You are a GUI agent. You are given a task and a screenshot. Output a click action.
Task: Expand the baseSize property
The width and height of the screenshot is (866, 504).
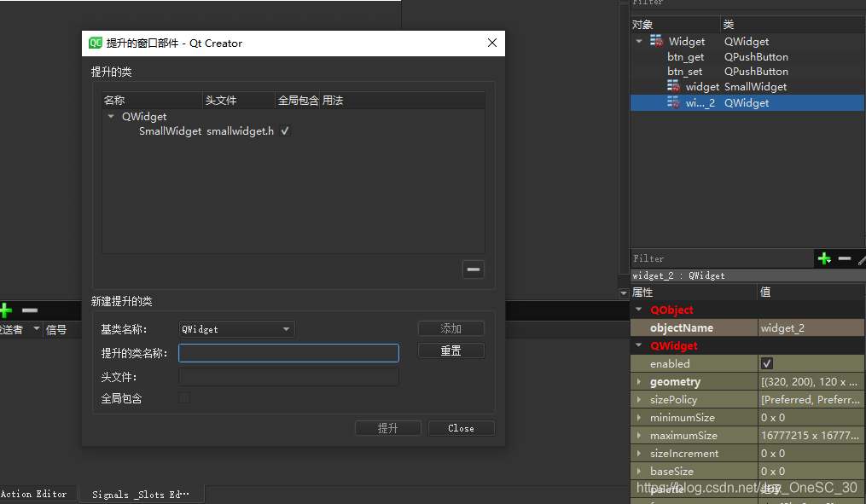(x=639, y=471)
